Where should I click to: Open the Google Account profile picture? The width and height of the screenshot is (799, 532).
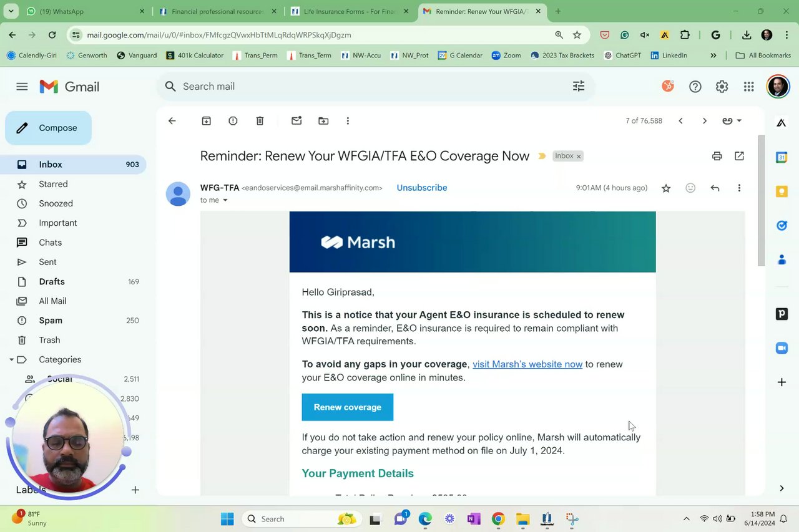[x=778, y=87]
